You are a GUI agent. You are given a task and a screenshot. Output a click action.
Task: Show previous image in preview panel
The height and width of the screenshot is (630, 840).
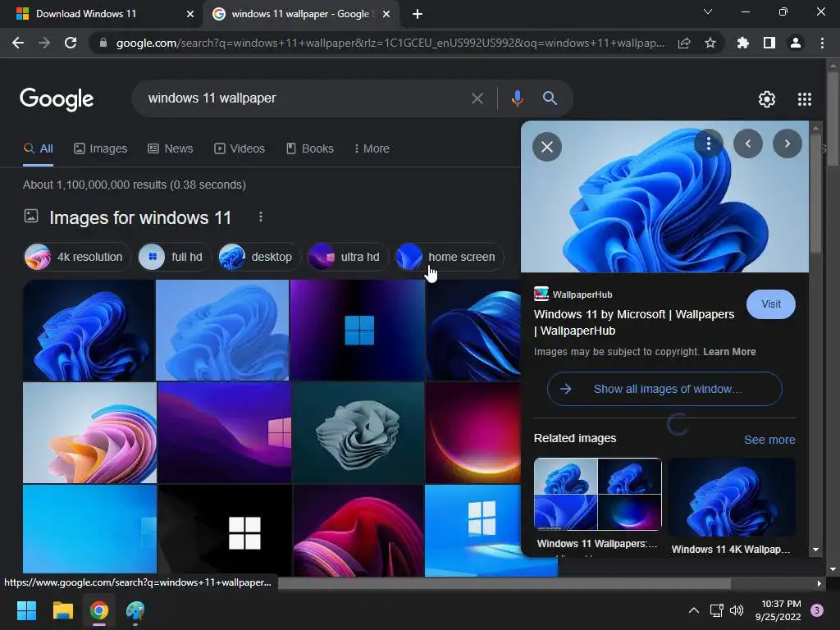pos(748,144)
